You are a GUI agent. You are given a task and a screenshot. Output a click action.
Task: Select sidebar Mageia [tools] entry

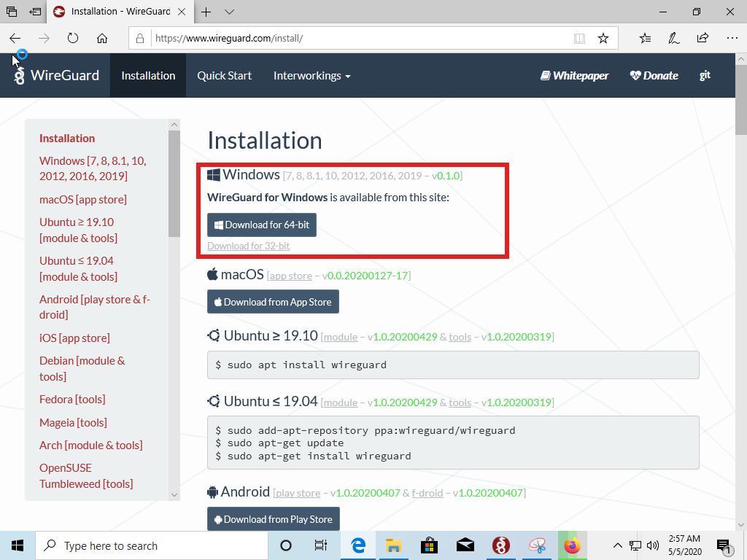pyautogui.click(x=73, y=422)
